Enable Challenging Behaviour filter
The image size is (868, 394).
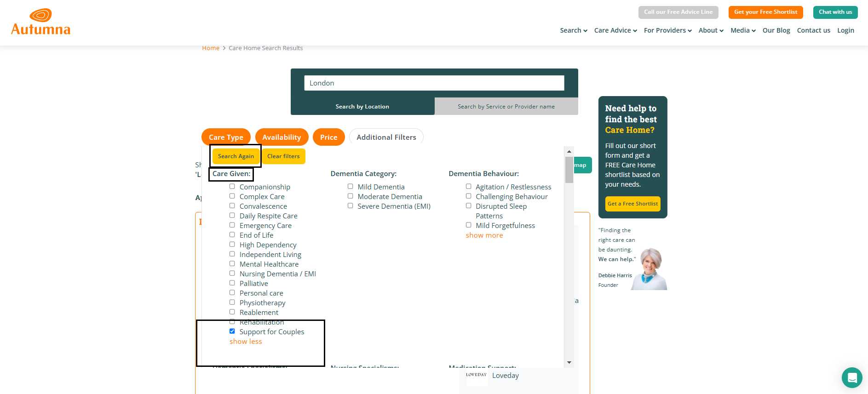click(x=469, y=196)
